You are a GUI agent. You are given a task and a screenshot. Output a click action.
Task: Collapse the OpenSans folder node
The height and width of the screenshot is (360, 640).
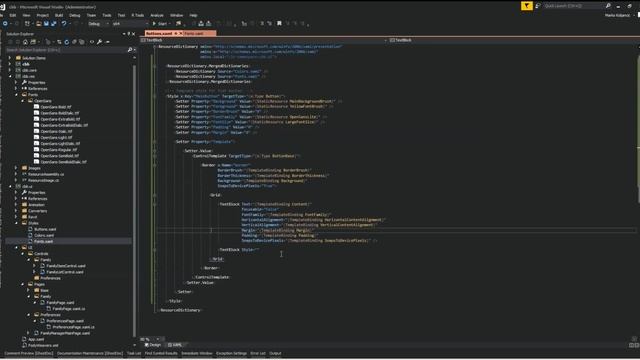pyautogui.click(x=23, y=101)
